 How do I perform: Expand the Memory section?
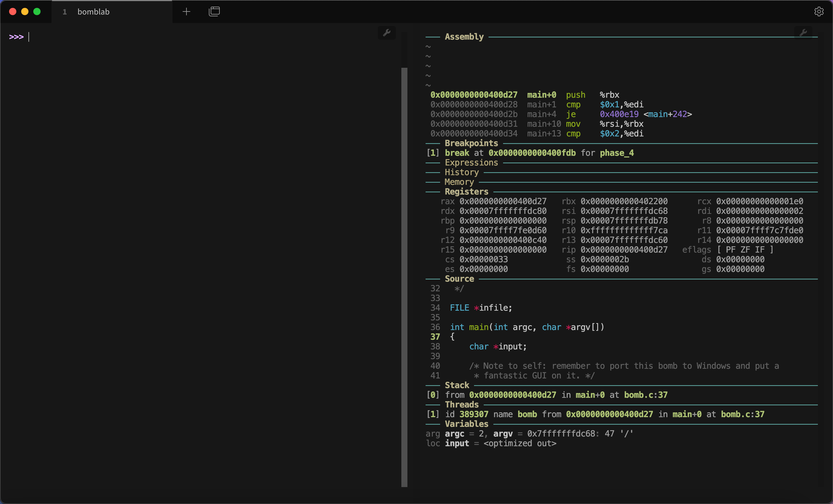tap(459, 182)
